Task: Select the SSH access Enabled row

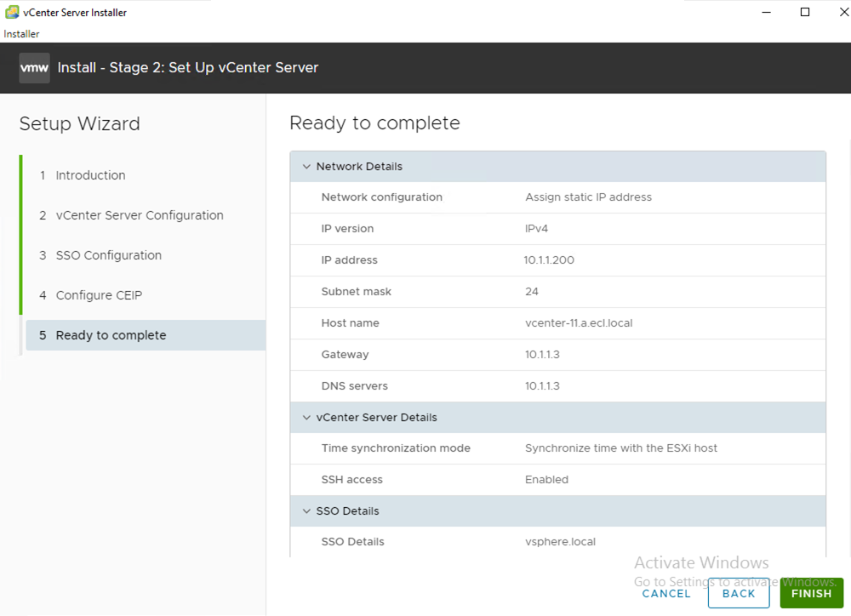Action: click(557, 480)
